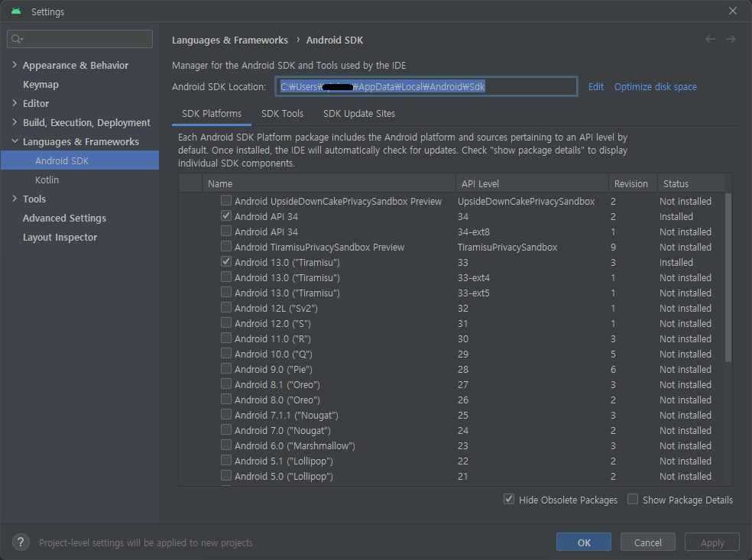
Task: Expand the Editor section chevron
Action: point(15,102)
